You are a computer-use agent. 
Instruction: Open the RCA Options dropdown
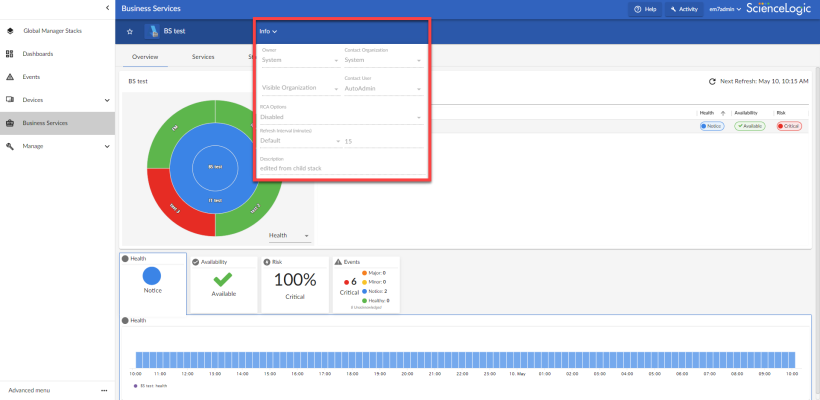click(x=340, y=116)
